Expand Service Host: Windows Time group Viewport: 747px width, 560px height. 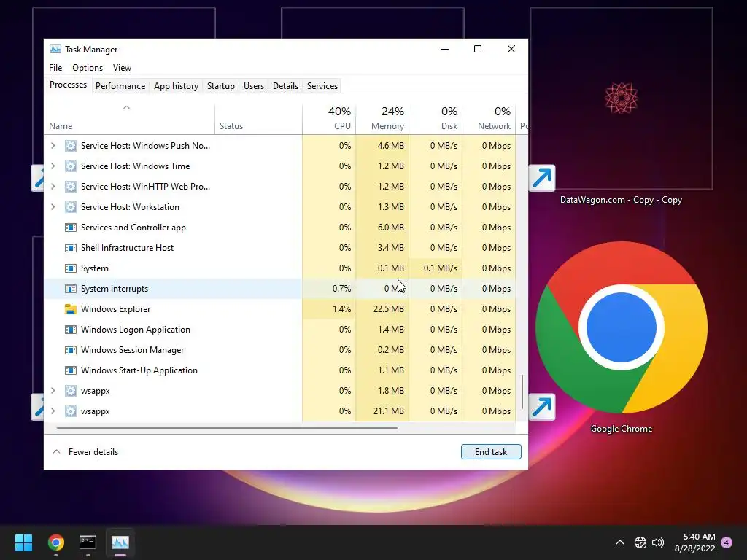tap(53, 166)
